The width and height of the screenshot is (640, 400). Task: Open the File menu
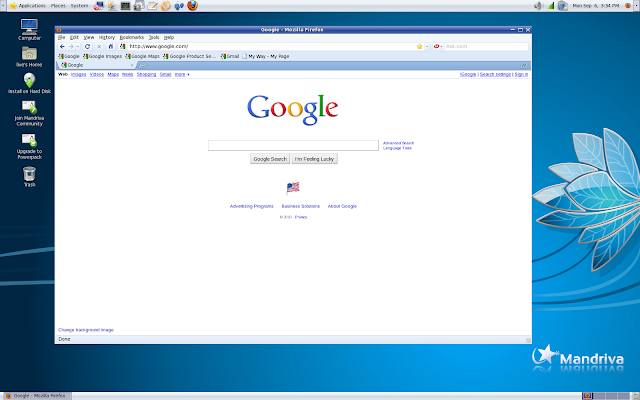click(62, 37)
